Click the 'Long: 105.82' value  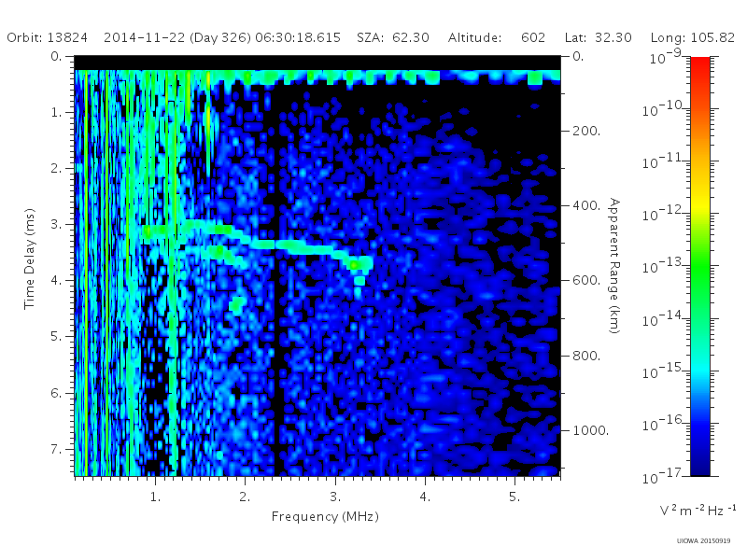pos(693,37)
